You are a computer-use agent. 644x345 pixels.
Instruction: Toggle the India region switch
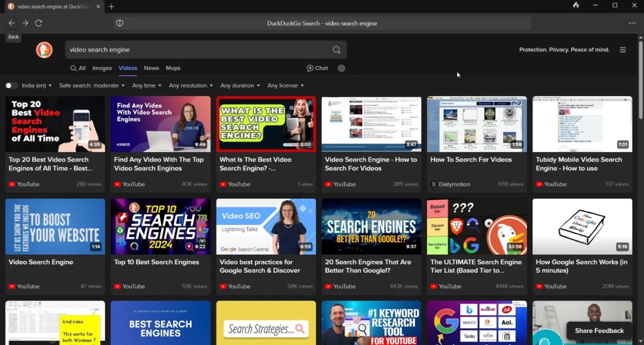coord(11,85)
